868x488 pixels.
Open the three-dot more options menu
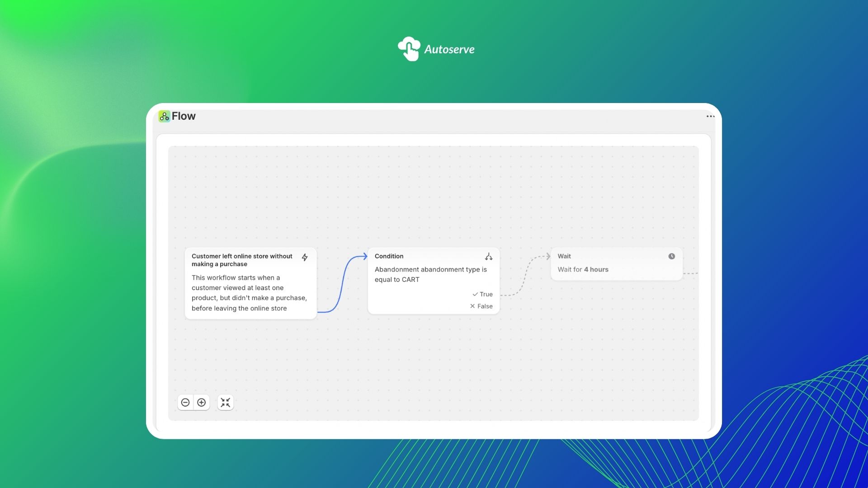pyautogui.click(x=710, y=117)
